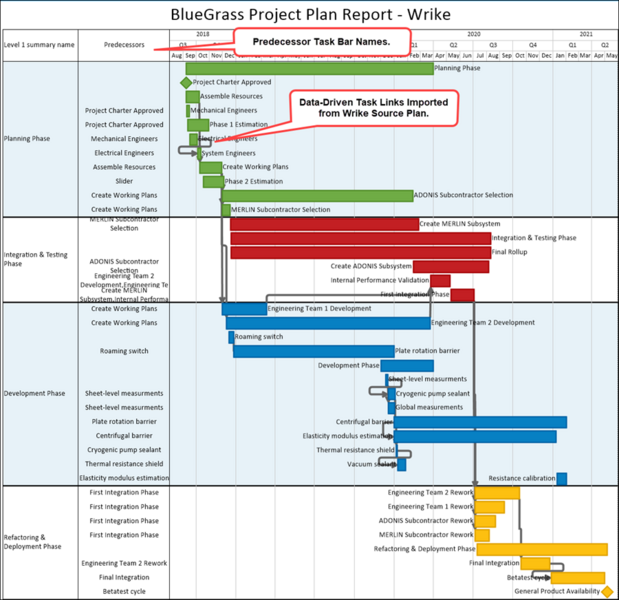Click the red Integration & Testing Phase bar

(x=361, y=238)
